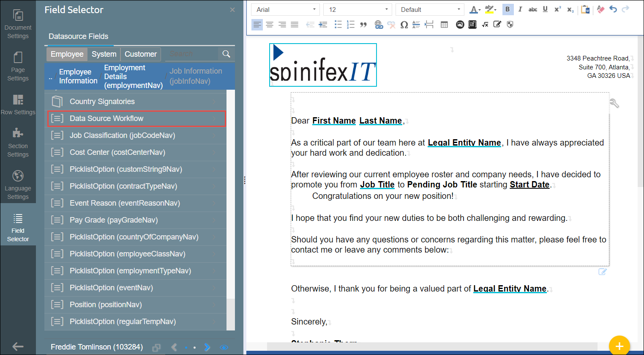Toggle bold formatting
This screenshot has width=644, height=355.
point(508,9)
